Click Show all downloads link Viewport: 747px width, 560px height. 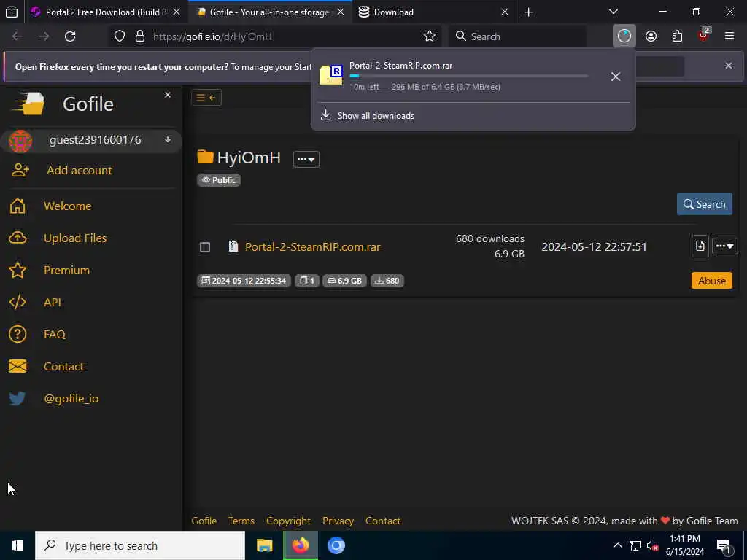(x=376, y=116)
